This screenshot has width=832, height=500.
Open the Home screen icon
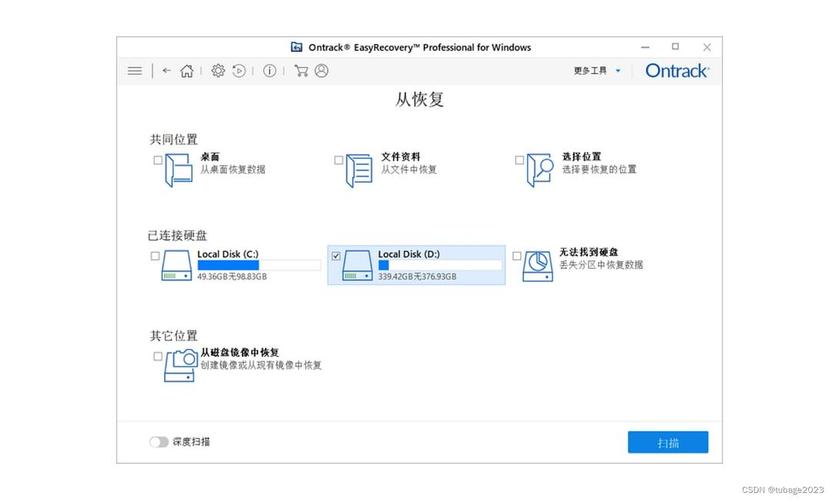[187, 71]
